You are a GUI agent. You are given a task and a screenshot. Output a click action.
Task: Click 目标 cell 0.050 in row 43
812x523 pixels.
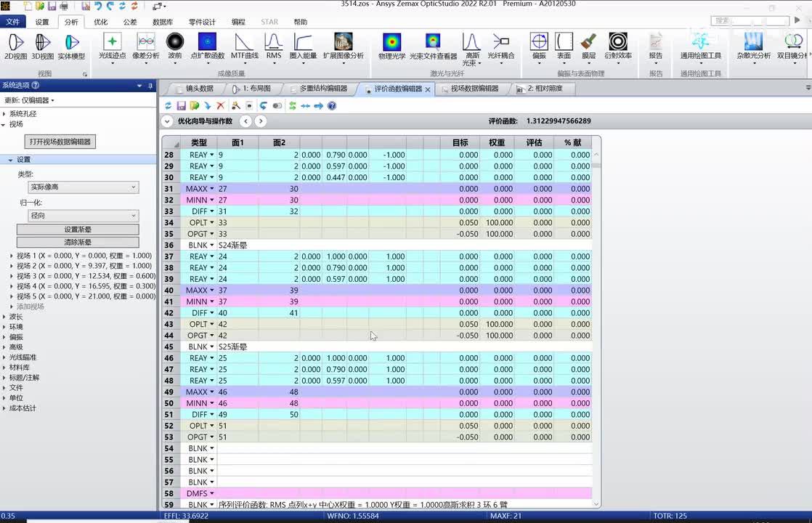point(460,324)
